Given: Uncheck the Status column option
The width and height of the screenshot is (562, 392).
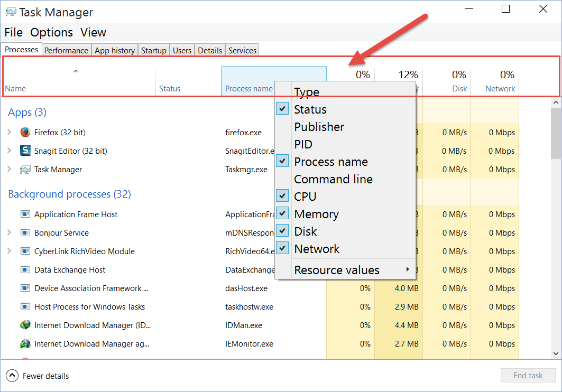Looking at the screenshot, I should point(282,108).
